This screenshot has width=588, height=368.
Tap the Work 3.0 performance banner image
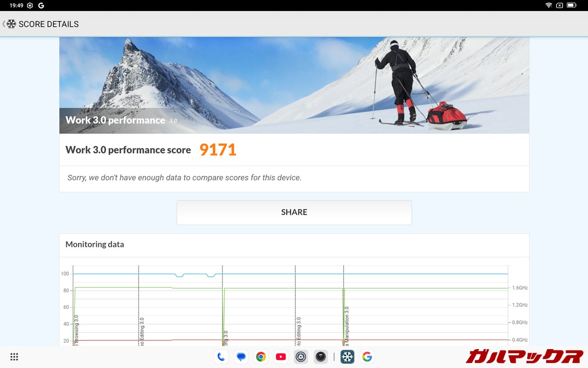294,85
